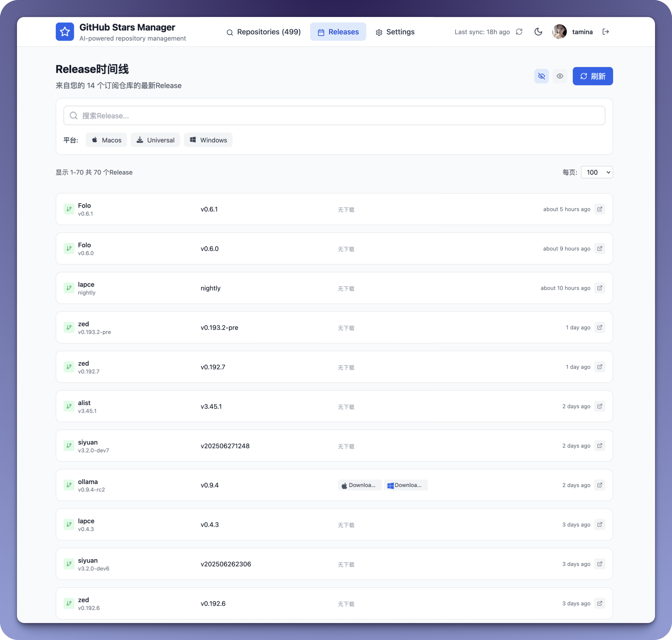Open the Settings tab
Screen dimensions: 672x640
point(395,32)
